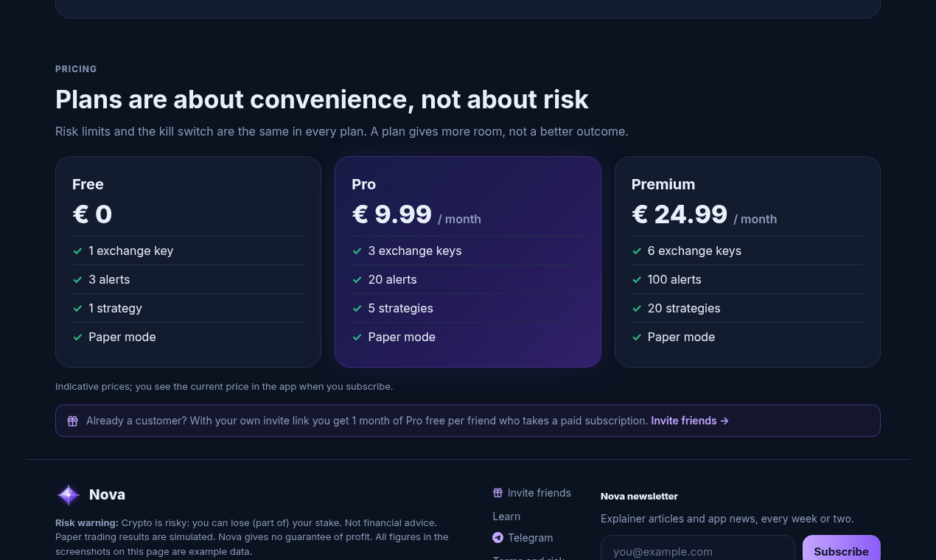Screen dimensions: 936x560
Task: Click checkmark icon next to 1 strategy
Action: (77, 308)
